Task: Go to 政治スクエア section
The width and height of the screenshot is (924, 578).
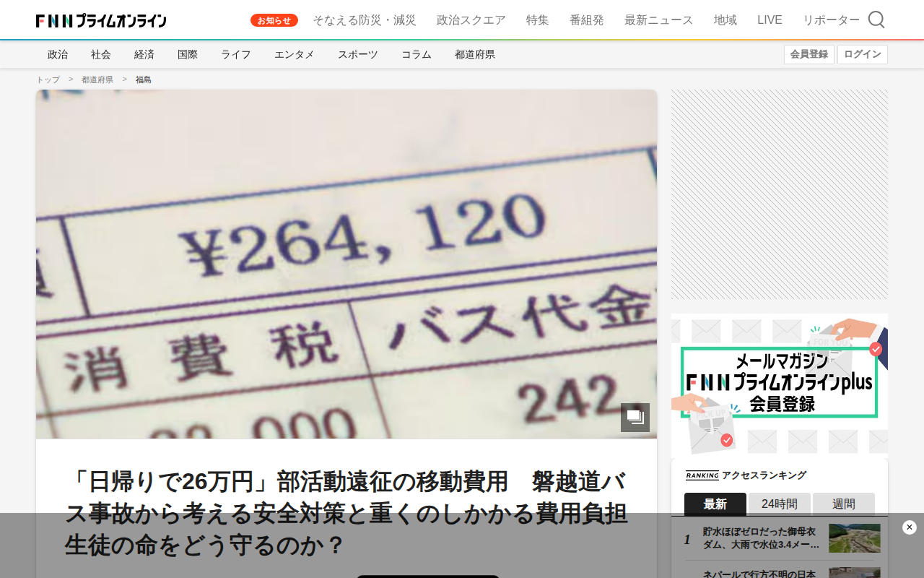Action: pyautogui.click(x=471, y=20)
